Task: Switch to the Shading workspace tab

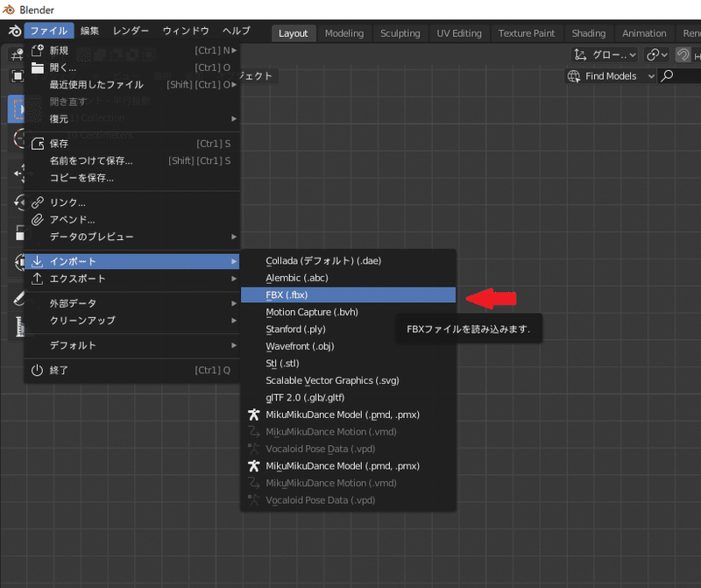Action: [588, 33]
